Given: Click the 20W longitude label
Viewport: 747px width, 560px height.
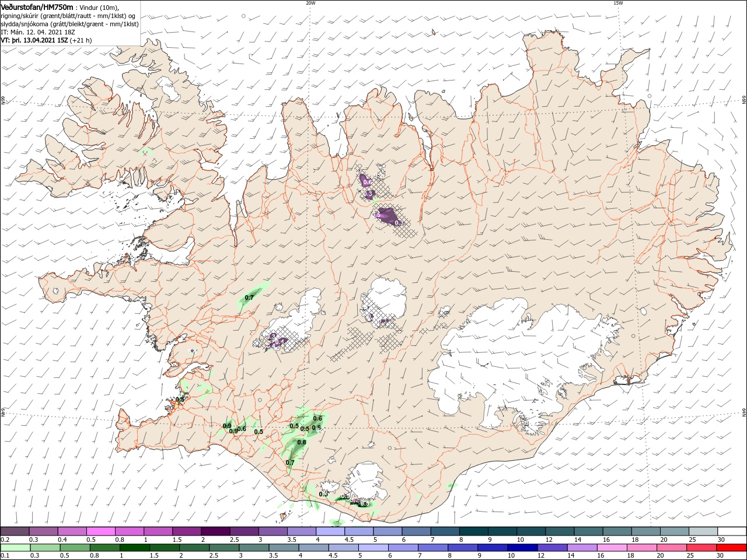Looking at the screenshot, I should pyautogui.click(x=310, y=3).
